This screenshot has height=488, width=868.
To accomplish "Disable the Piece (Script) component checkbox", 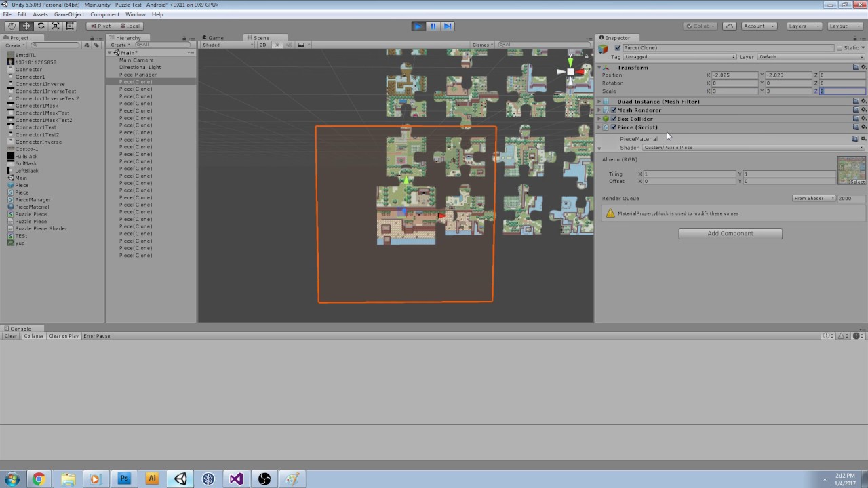I will 614,127.
